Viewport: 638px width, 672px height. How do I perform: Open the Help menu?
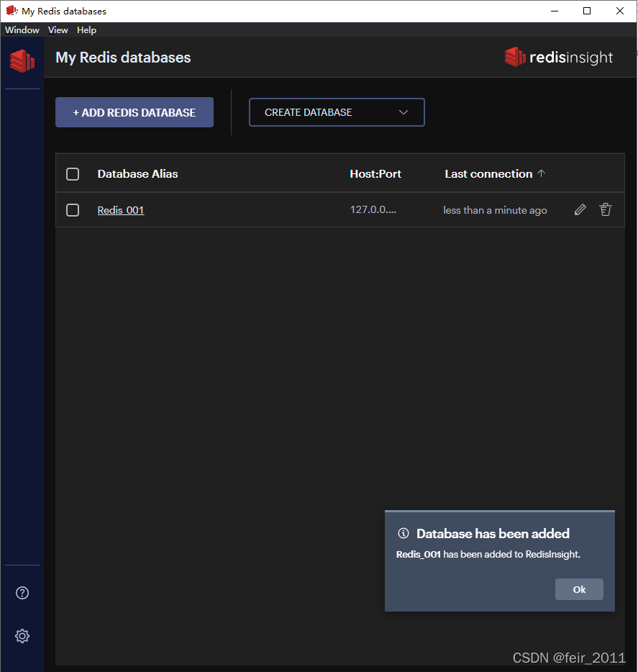click(x=86, y=30)
